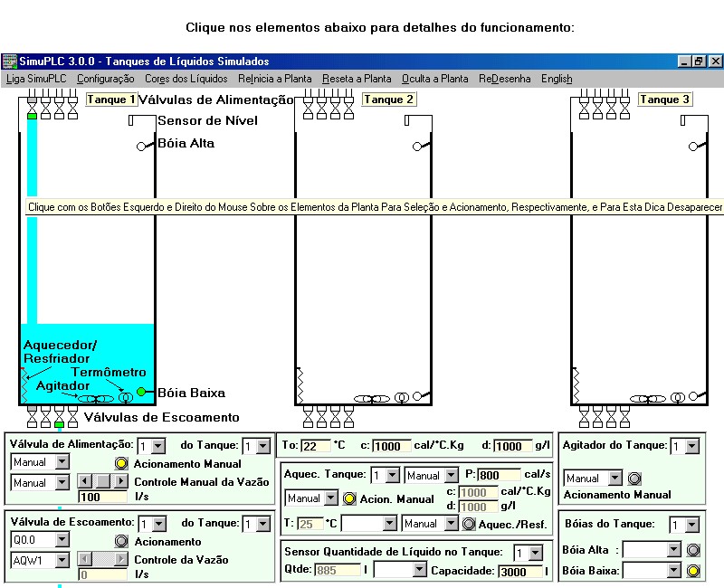Image resolution: width=724 pixels, height=588 pixels.
Task: Open the Bóia Alta address dropdown
Action: pyautogui.click(x=673, y=549)
